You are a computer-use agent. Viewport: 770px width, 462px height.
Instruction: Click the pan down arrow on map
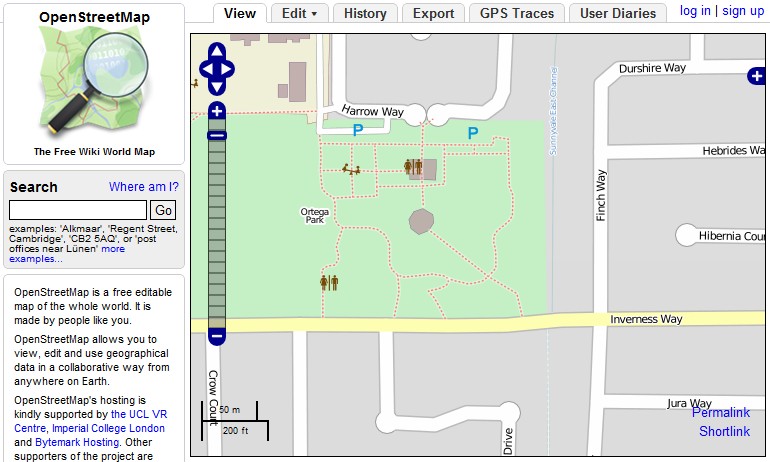[x=217, y=86]
